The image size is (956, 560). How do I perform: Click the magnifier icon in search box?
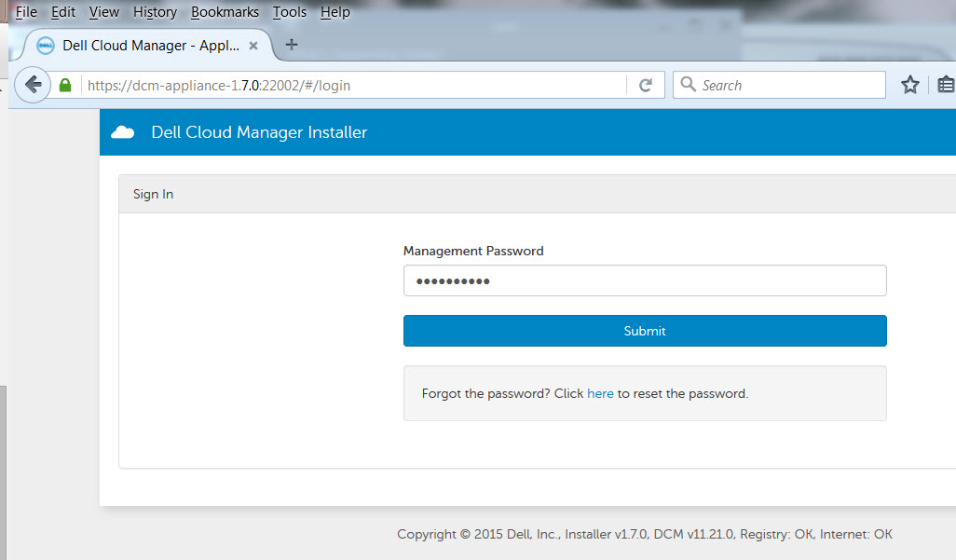688,84
